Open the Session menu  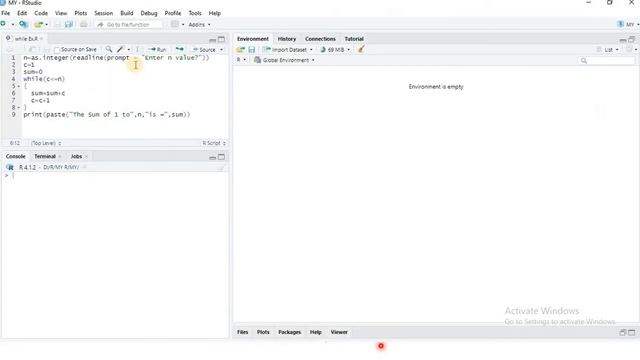103,13
